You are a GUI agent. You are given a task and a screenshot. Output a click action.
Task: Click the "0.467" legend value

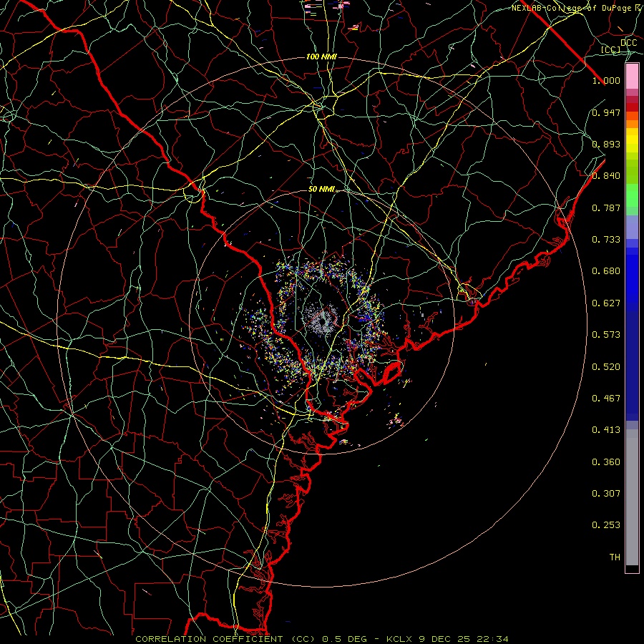(606, 398)
